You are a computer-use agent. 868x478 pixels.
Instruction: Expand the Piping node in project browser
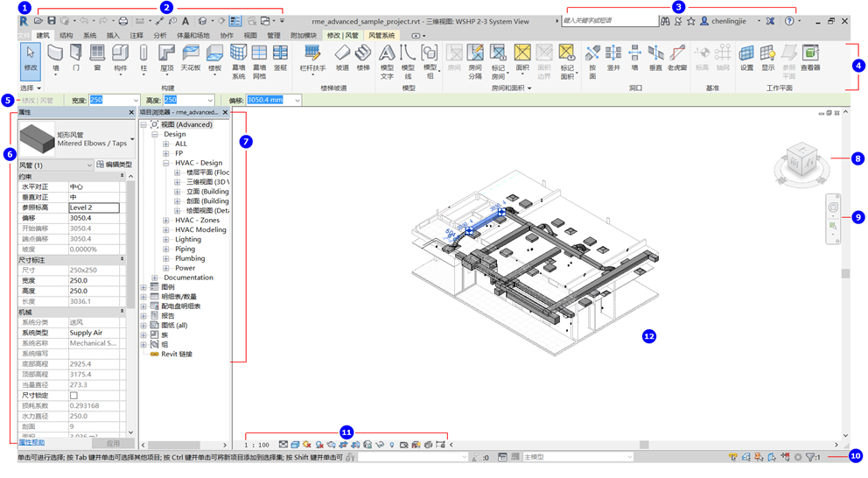(166, 250)
